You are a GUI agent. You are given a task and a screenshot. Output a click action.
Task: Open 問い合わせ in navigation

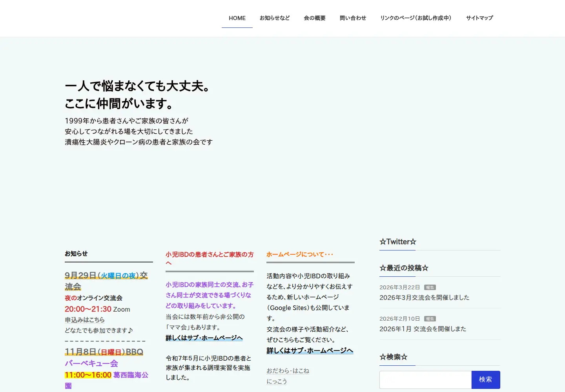[353, 18]
